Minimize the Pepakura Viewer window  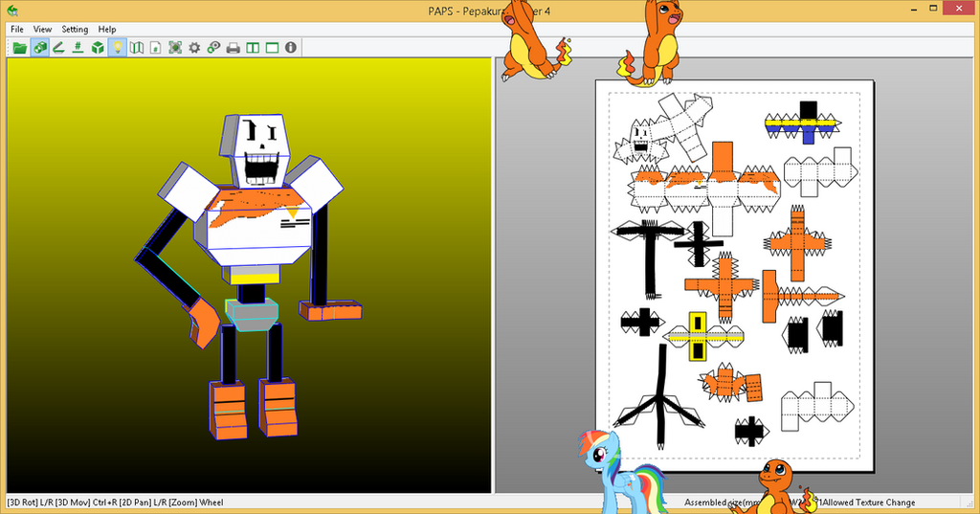click(x=914, y=9)
